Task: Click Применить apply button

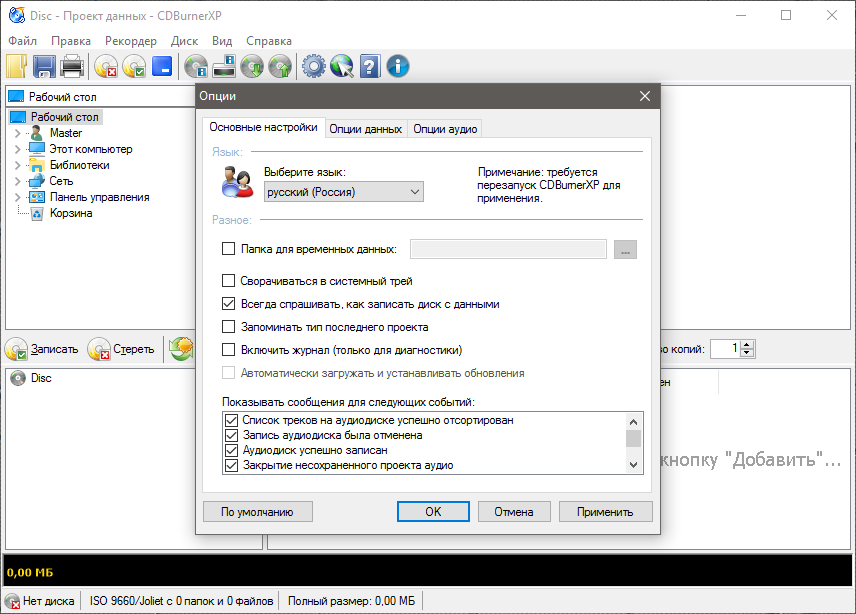Action: [605, 512]
